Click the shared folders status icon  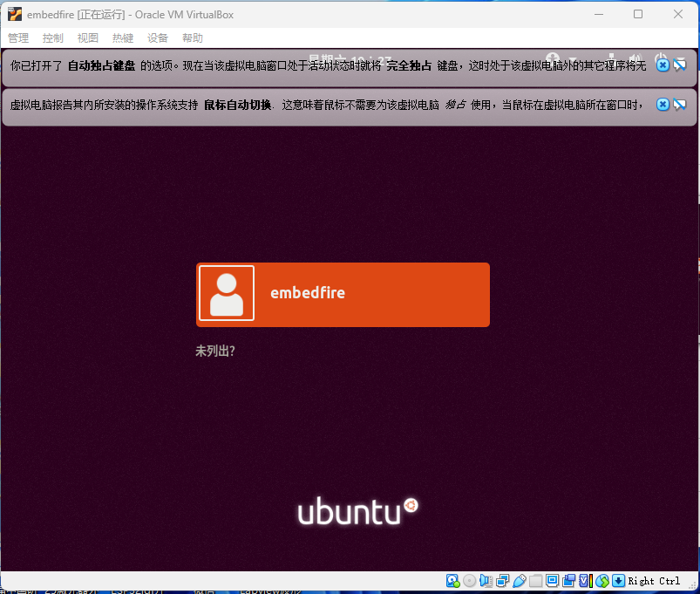[536, 581]
